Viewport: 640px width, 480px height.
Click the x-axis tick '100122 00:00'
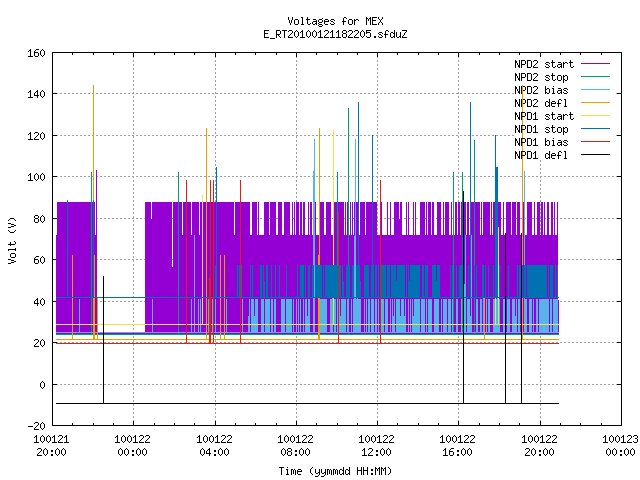(x=133, y=446)
